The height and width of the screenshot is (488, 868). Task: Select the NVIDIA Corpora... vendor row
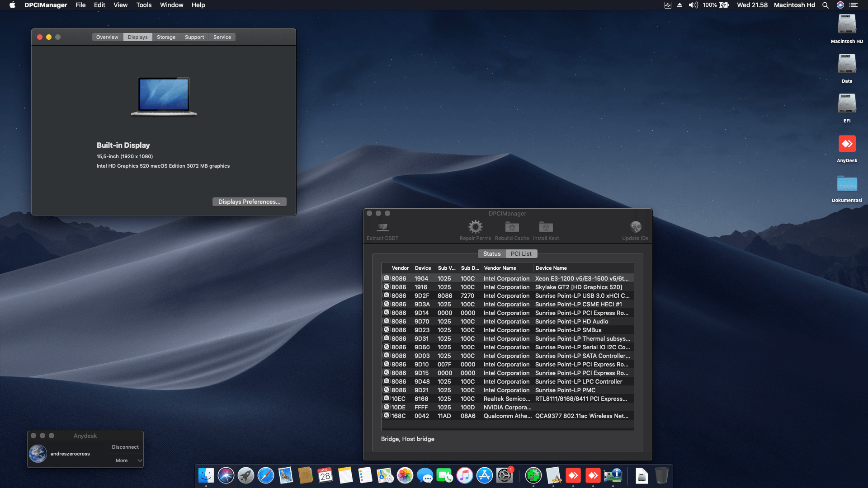tap(507, 408)
